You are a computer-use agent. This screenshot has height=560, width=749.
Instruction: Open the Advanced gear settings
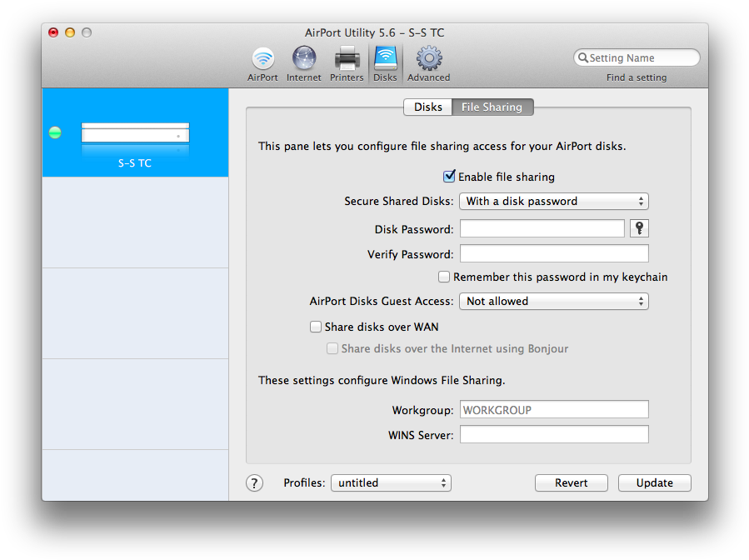429,64
